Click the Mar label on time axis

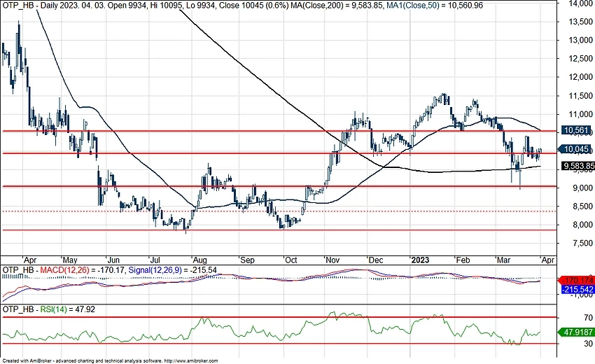(x=503, y=260)
